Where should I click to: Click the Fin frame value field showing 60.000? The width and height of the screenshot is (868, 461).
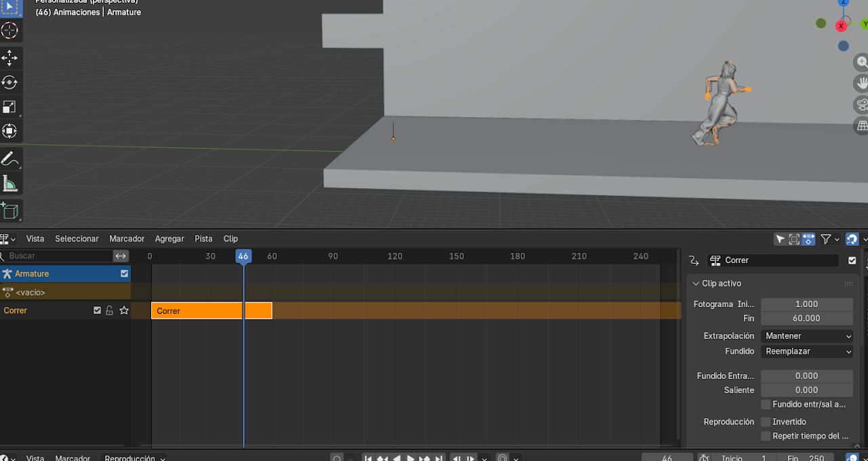(x=806, y=318)
